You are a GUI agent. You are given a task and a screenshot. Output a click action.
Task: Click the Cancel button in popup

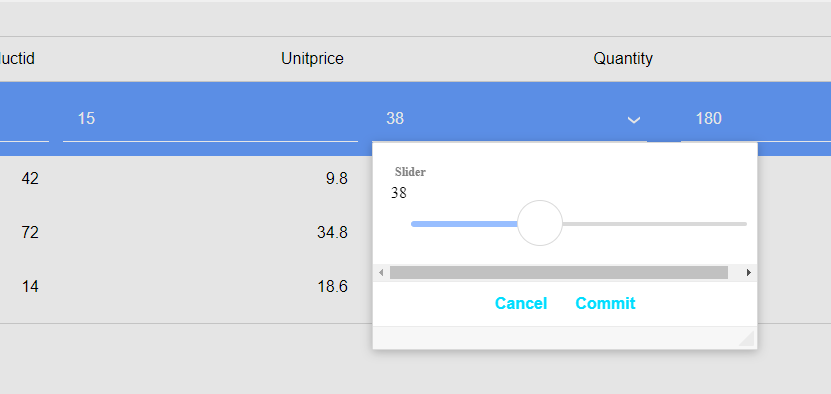(x=521, y=303)
